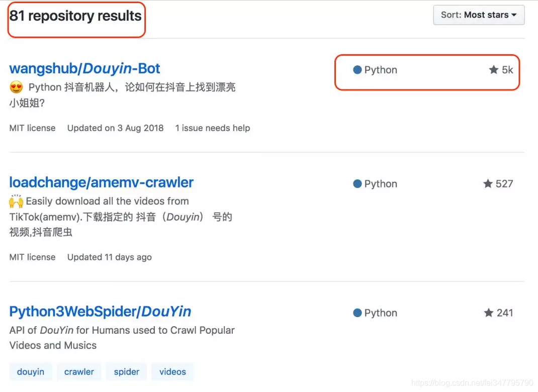Image resolution: width=538 pixels, height=392 pixels.
Task: Click Python label on Douyin-Bot row
Action: tap(381, 70)
